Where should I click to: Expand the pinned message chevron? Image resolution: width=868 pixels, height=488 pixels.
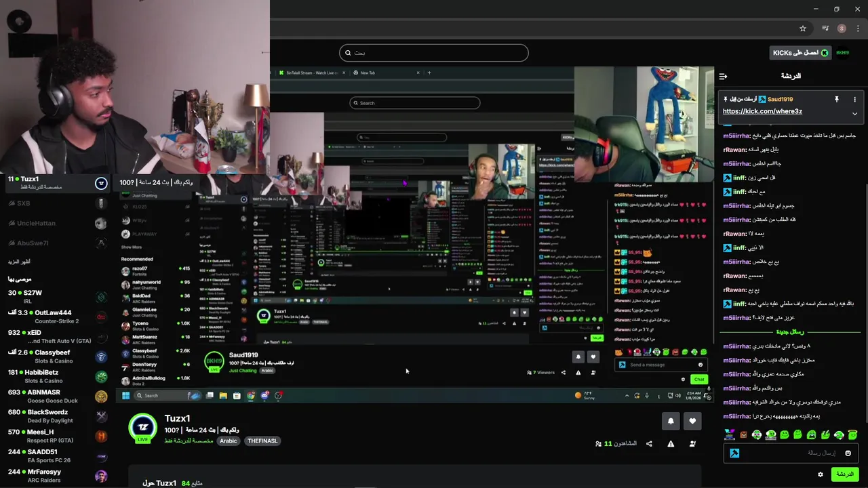point(854,113)
